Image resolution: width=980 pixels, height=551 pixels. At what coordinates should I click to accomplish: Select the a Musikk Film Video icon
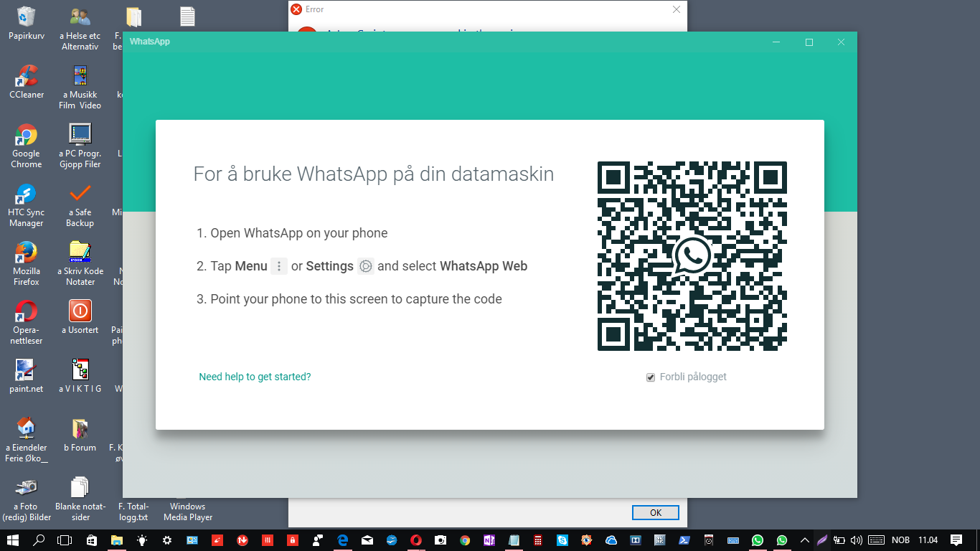point(80,88)
